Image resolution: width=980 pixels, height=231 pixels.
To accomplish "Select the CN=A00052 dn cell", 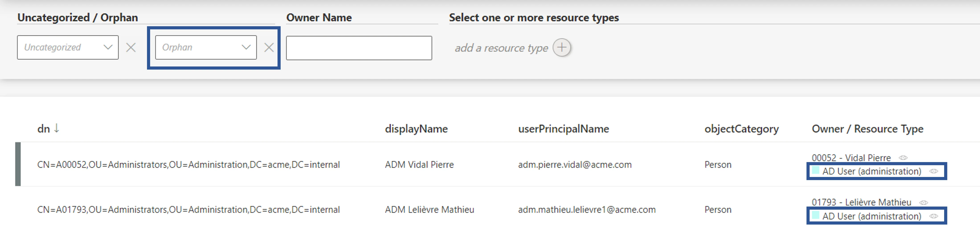I will 188,165.
